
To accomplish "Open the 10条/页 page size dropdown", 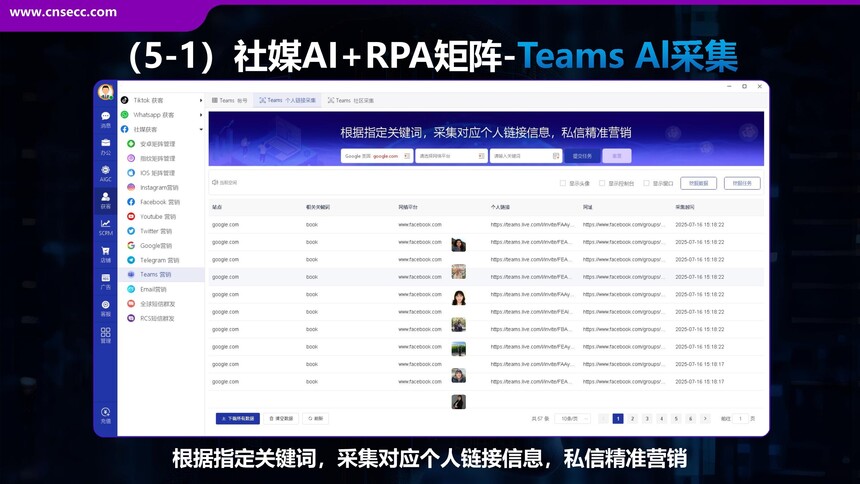I will [x=573, y=419].
